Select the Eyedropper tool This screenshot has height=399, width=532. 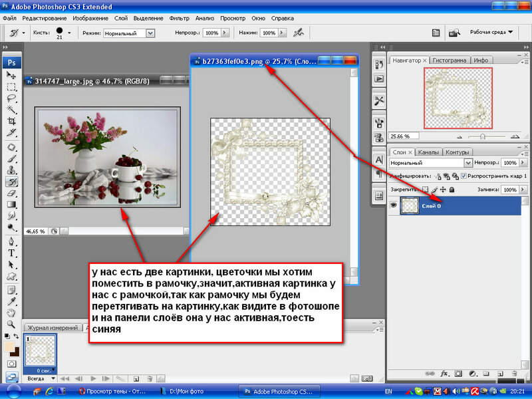click(x=11, y=301)
